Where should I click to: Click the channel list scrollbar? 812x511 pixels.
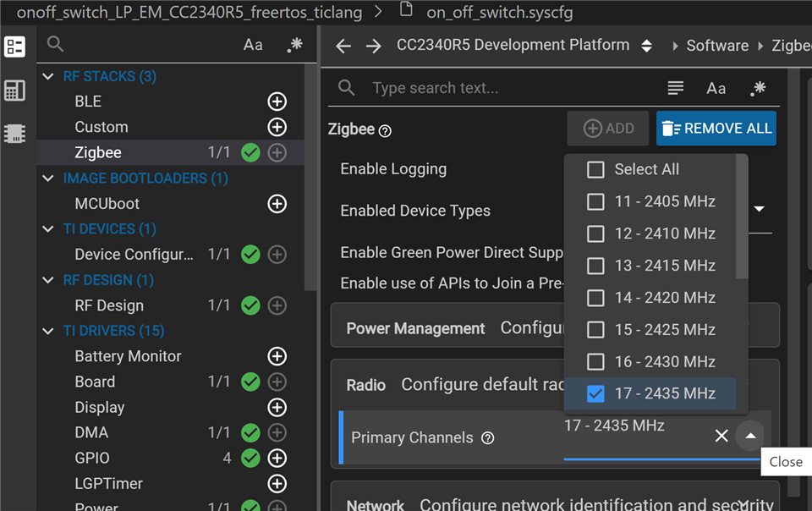[742, 217]
